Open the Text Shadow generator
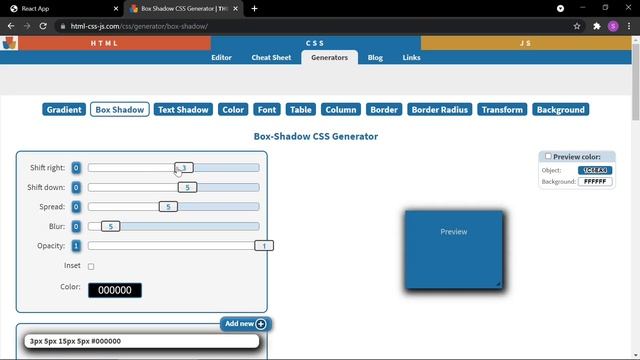The height and width of the screenshot is (360, 640). (x=183, y=109)
